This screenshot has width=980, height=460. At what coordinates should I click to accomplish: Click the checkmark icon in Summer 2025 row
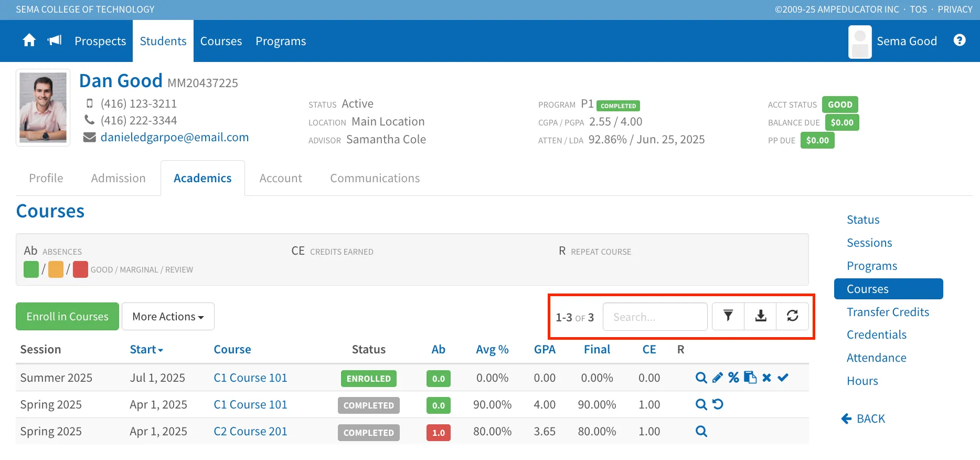tap(783, 378)
